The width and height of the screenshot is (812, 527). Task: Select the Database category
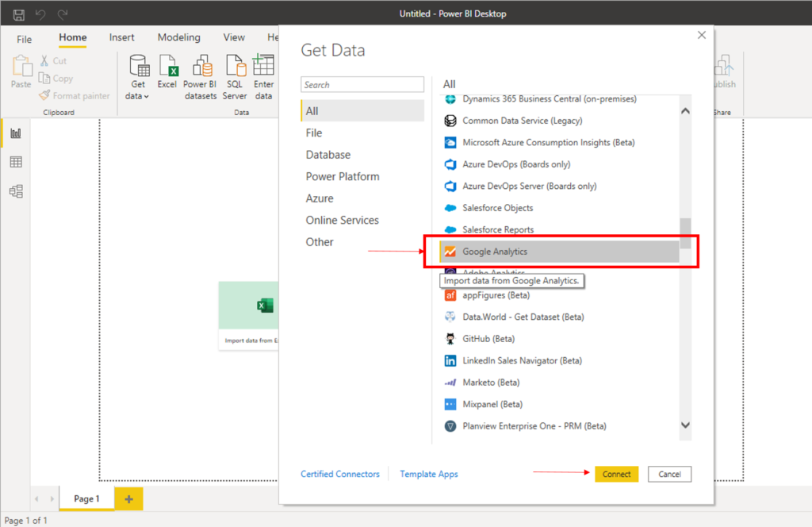[x=327, y=155]
